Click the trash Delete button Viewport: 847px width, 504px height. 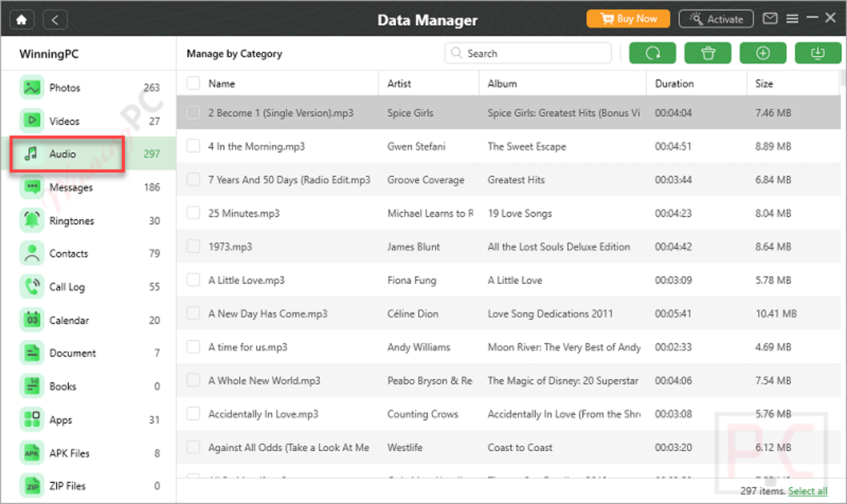[x=708, y=53]
